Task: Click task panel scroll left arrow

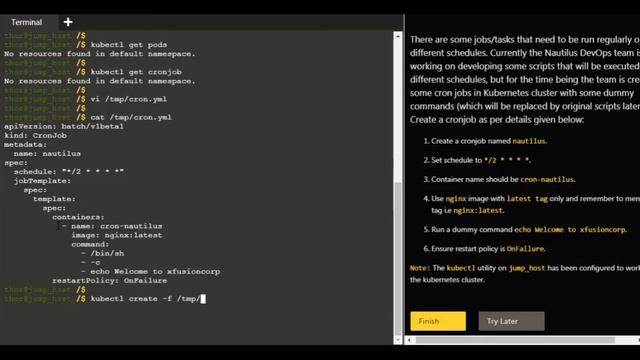Action: click(x=409, y=340)
